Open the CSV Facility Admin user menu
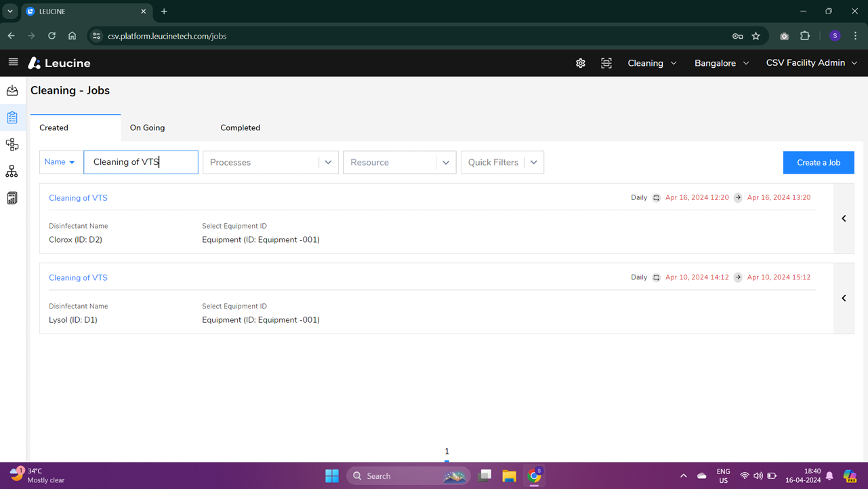 pos(812,63)
